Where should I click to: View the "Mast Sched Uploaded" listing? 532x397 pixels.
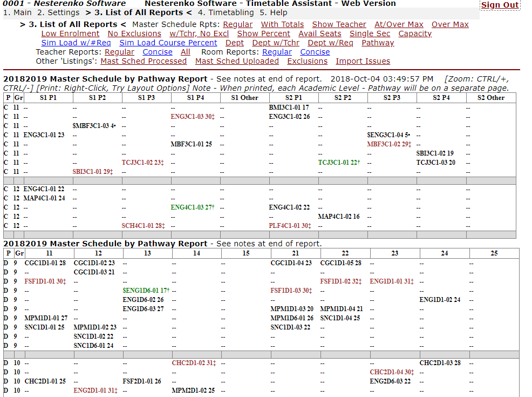pos(236,61)
